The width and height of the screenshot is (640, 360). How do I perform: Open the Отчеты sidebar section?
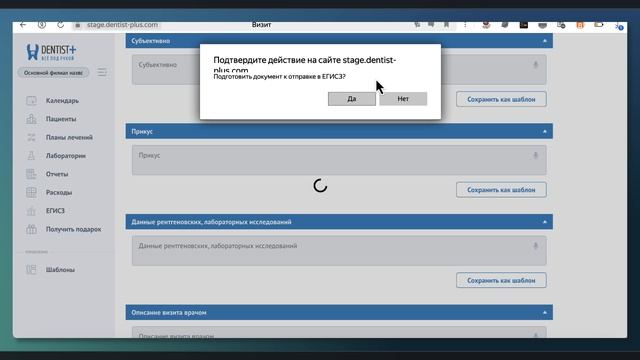click(57, 174)
